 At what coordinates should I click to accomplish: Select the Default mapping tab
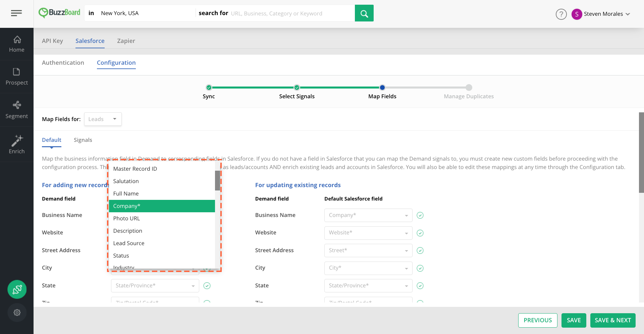(x=52, y=140)
